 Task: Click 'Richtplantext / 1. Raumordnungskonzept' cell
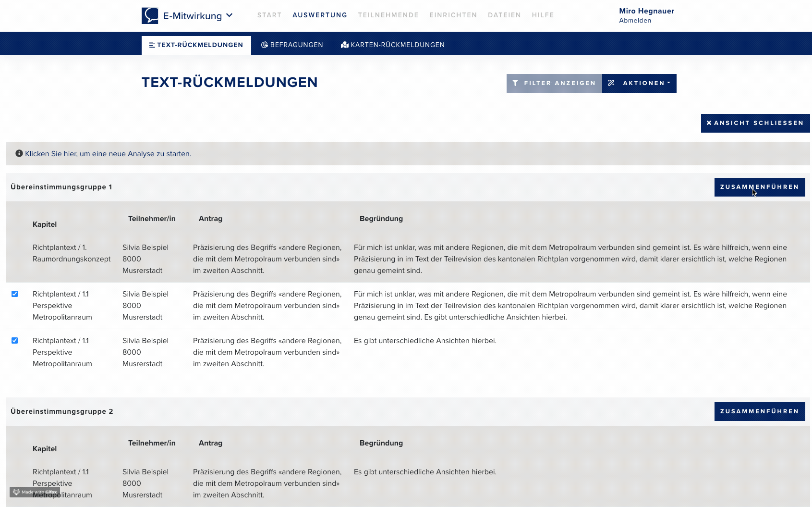pos(72,253)
